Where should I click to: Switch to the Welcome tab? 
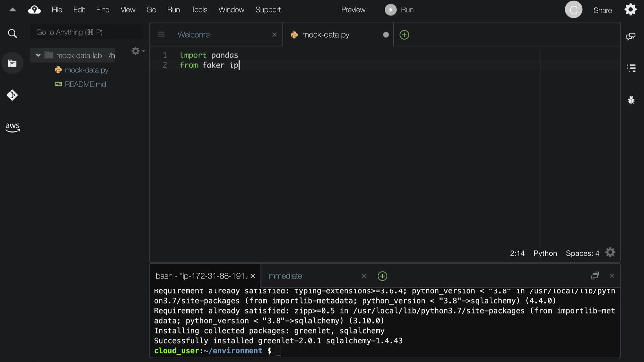(194, 35)
